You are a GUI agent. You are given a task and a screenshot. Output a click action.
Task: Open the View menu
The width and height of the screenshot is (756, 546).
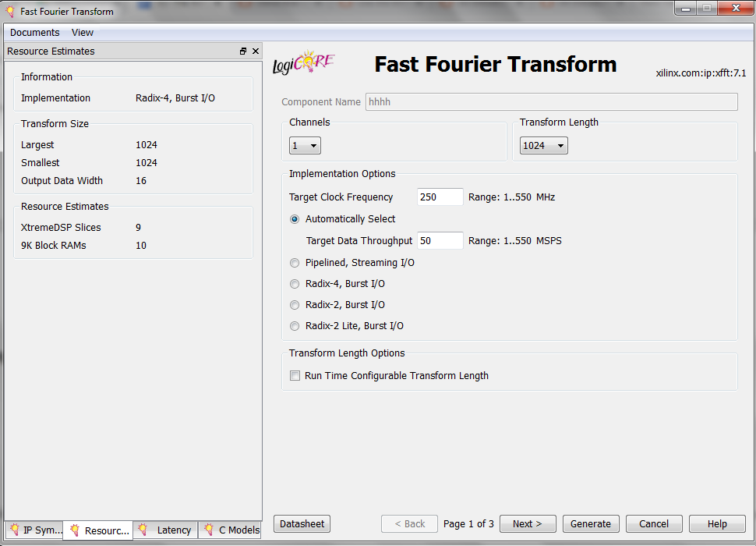click(83, 33)
